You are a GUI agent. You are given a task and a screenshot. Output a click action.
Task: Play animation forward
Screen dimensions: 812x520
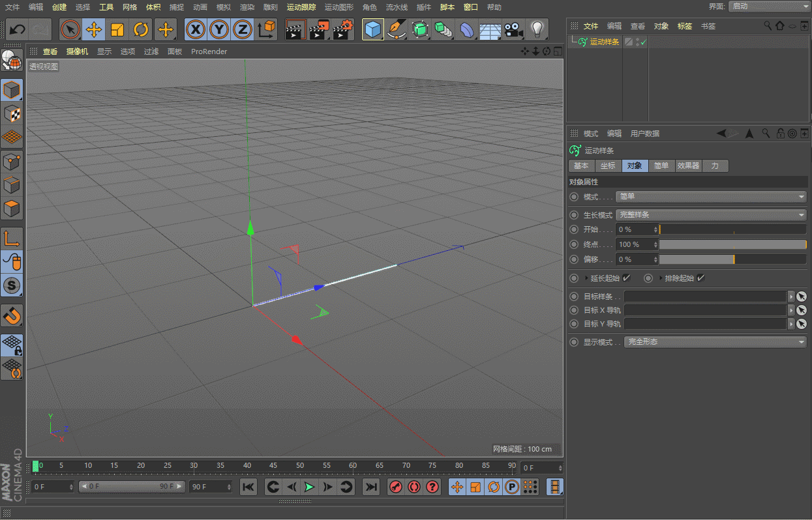pos(310,487)
